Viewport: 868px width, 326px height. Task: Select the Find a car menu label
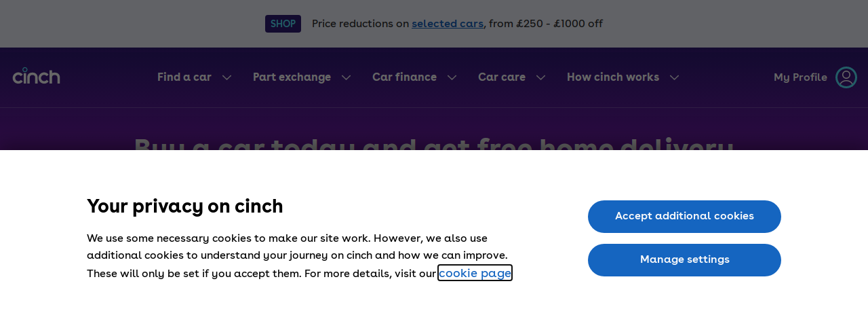(x=184, y=77)
